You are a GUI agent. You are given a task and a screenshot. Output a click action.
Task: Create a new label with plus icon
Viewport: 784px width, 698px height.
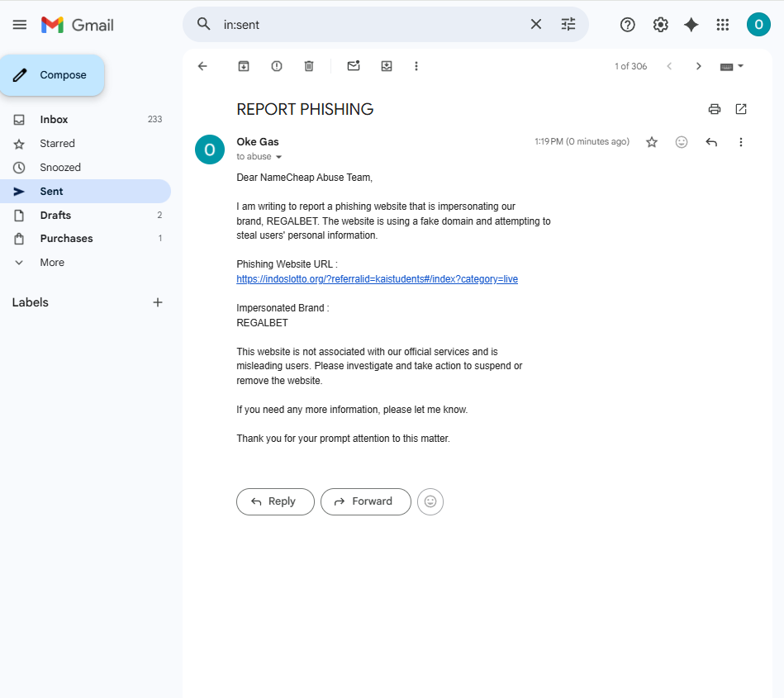coord(158,302)
